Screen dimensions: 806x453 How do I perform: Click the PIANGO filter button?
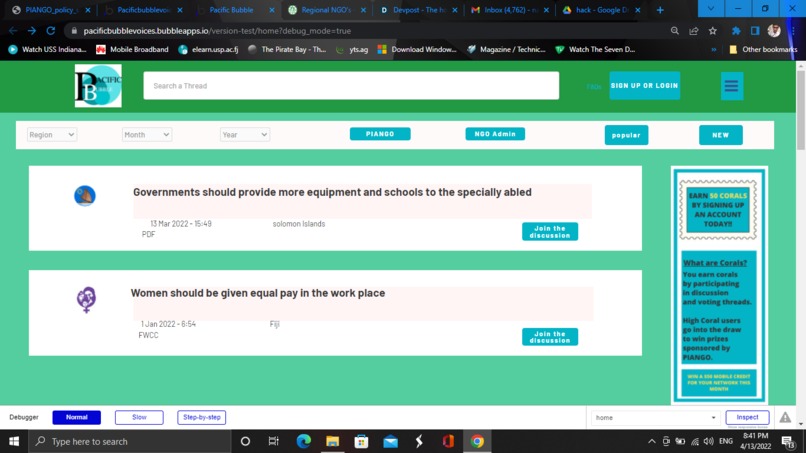[380, 134]
